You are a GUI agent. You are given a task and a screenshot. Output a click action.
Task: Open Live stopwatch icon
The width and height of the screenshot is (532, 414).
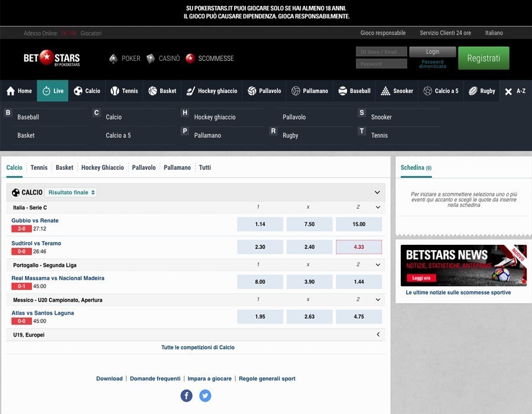(46, 91)
